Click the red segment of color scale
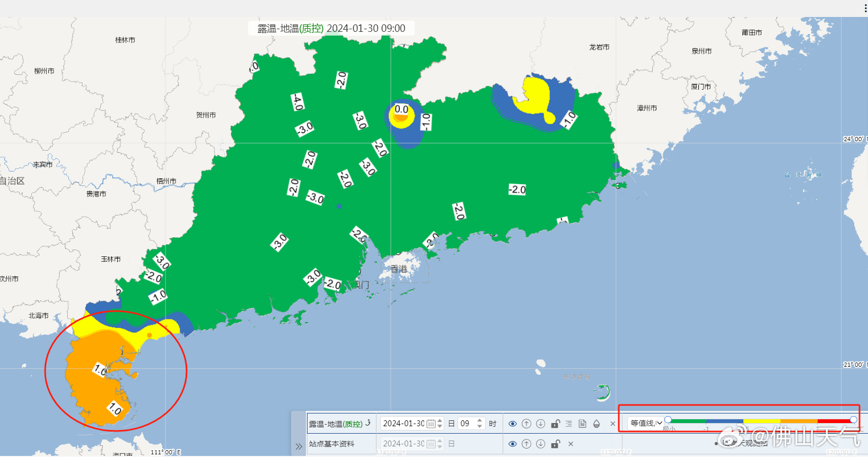Image resolution: width=868 pixels, height=457 pixels. (x=835, y=421)
